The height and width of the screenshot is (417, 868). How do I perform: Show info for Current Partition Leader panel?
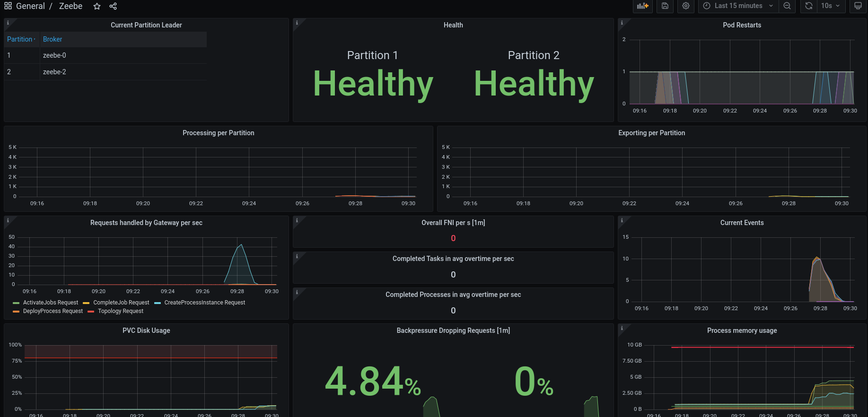[8, 23]
